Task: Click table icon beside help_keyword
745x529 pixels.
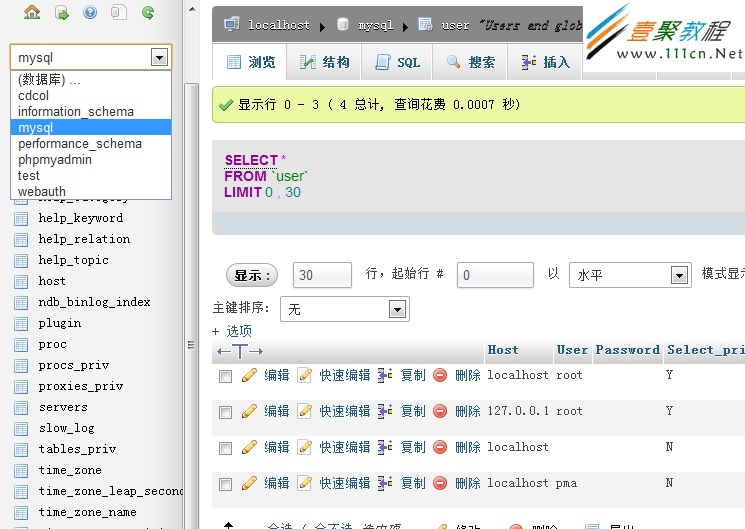Action: [21, 219]
